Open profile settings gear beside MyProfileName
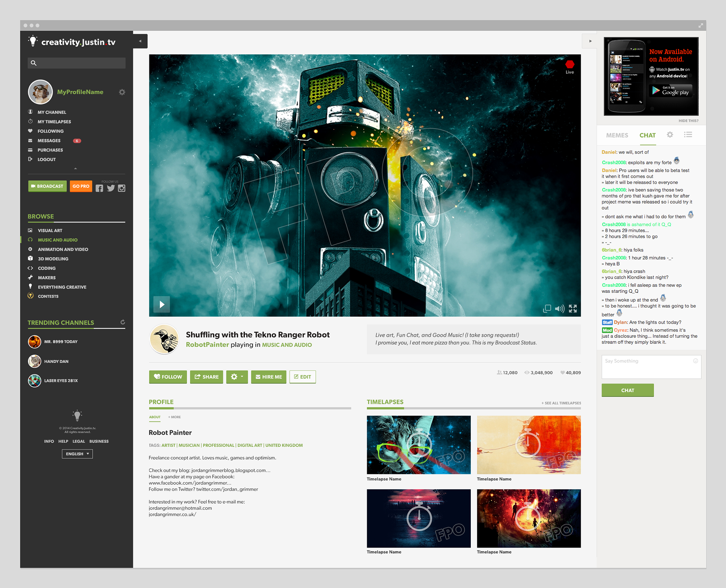This screenshot has height=588, width=726. pyautogui.click(x=122, y=92)
